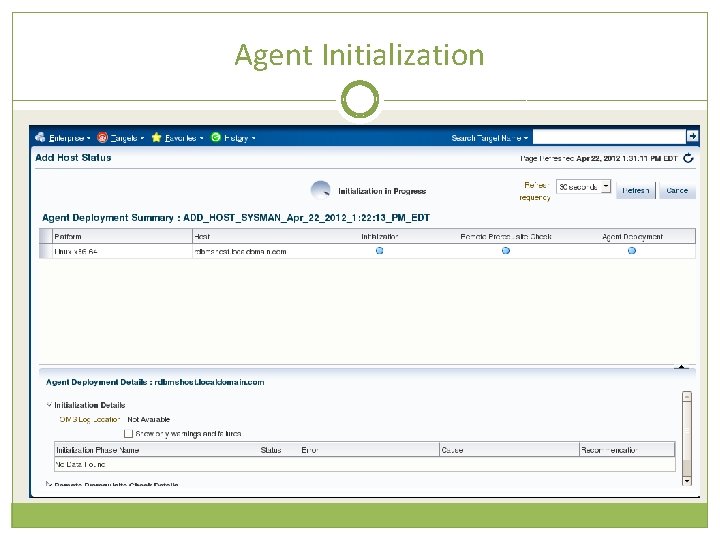Open the Search Target Name dropdown
Image resolution: width=720 pixels, height=540 pixels.
point(489,138)
